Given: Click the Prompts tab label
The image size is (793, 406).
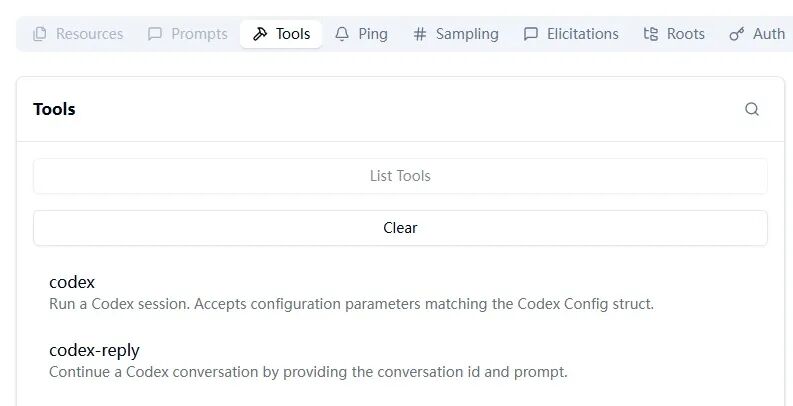Looking at the screenshot, I should 199,34.
